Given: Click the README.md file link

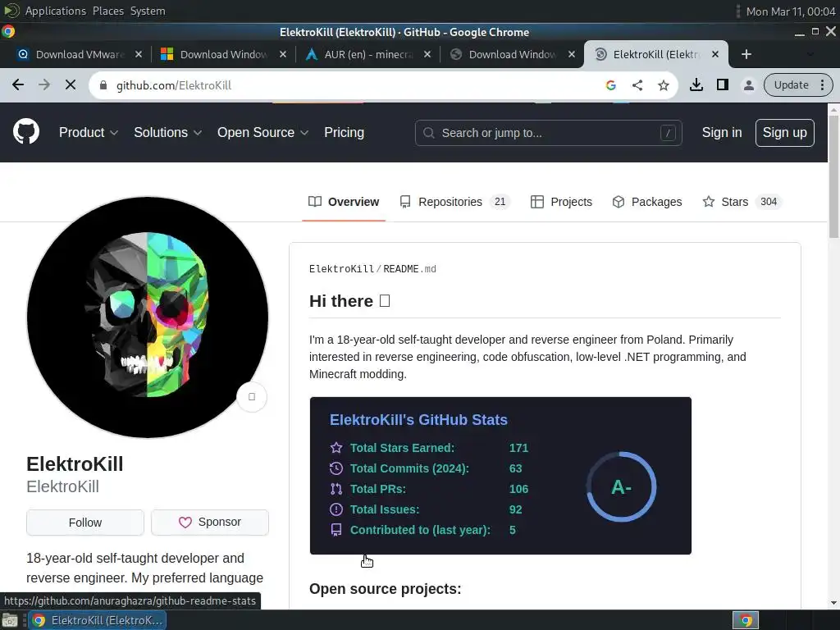Looking at the screenshot, I should tap(409, 269).
